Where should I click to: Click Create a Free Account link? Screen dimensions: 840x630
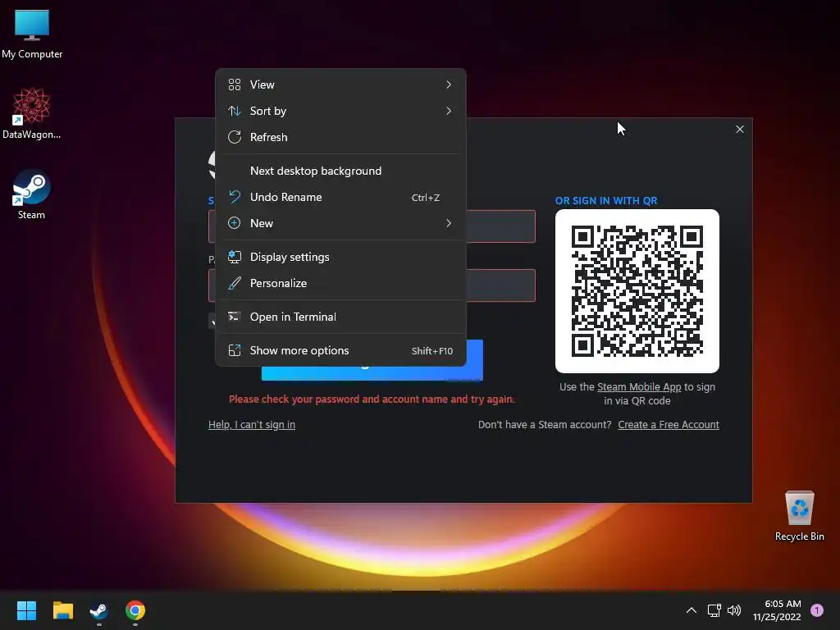[668, 424]
